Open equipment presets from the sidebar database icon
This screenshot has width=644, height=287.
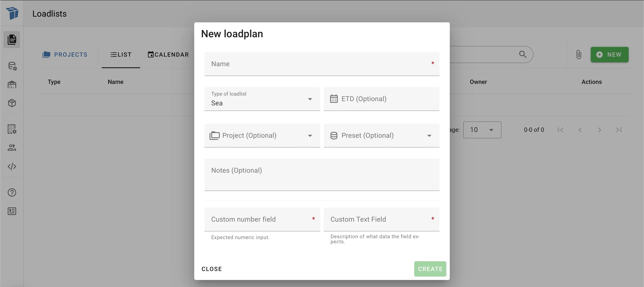tap(12, 66)
